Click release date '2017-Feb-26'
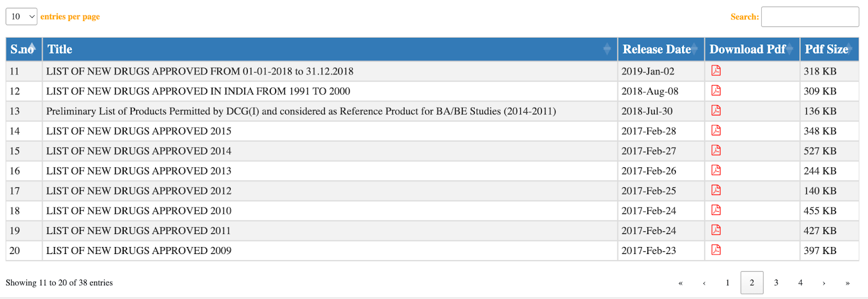Viewport: 868px width, 299px height. (649, 171)
